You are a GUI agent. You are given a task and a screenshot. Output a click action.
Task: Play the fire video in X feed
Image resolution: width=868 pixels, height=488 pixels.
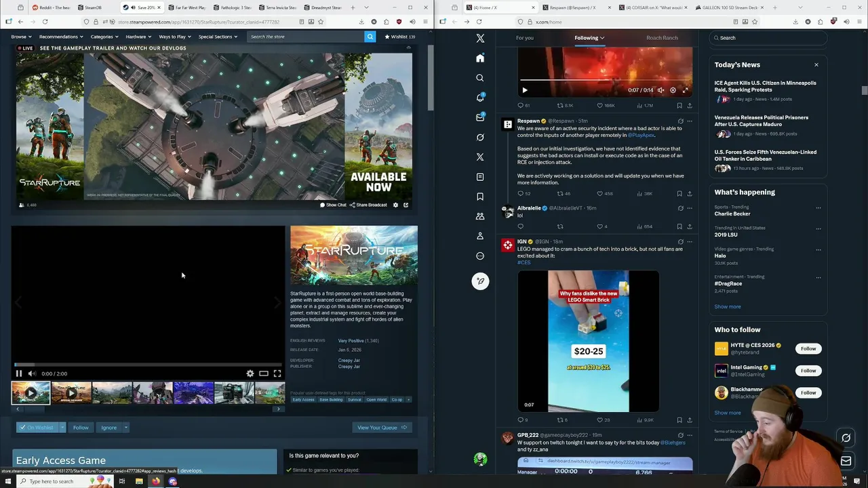pos(525,90)
